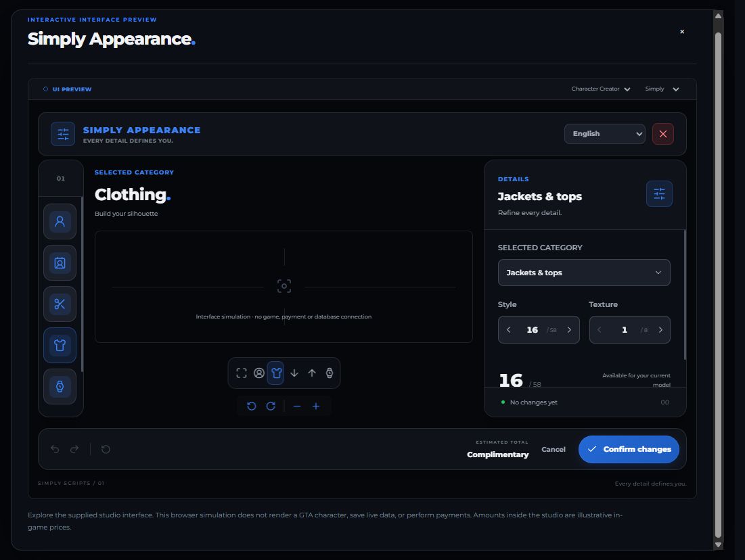Select the shirt torso camera view

click(276, 373)
